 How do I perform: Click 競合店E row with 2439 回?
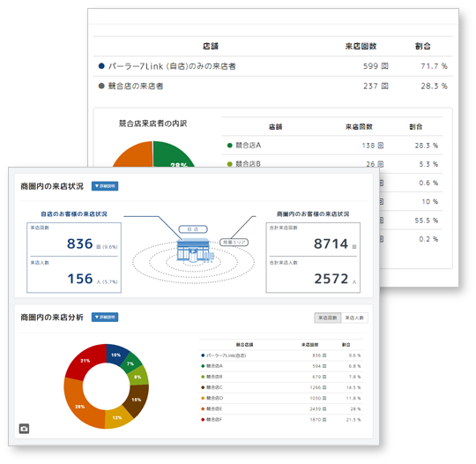point(281,409)
